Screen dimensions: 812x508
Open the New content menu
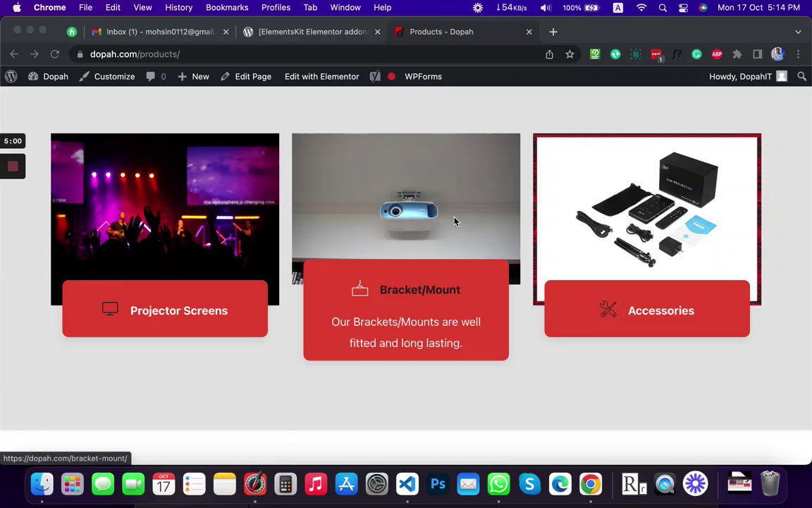point(193,76)
